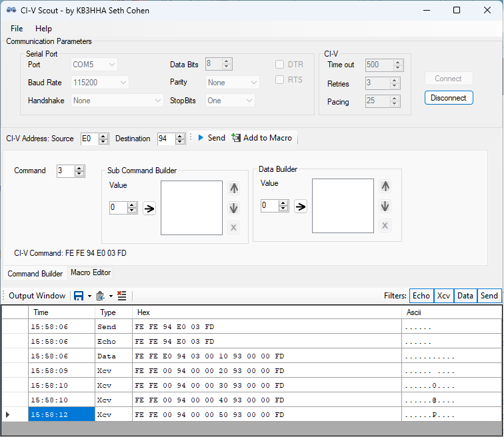Select the 15:58:06 Send row

point(252,327)
